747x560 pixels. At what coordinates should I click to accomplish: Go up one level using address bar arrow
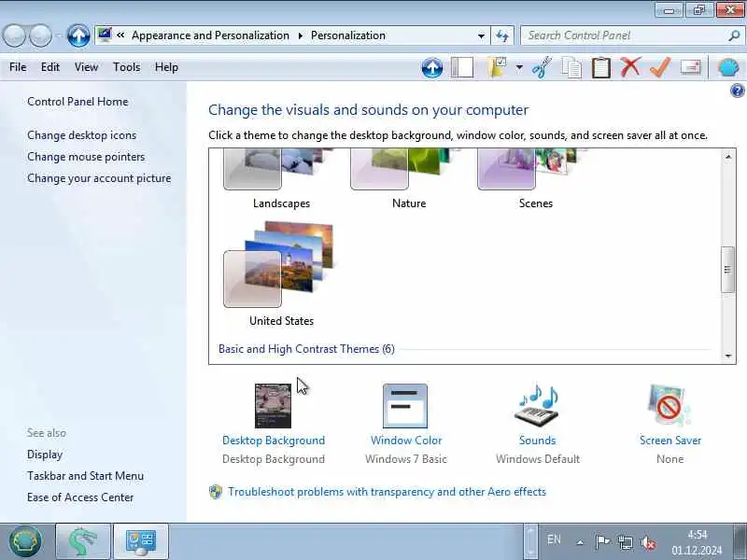pyautogui.click(x=78, y=35)
